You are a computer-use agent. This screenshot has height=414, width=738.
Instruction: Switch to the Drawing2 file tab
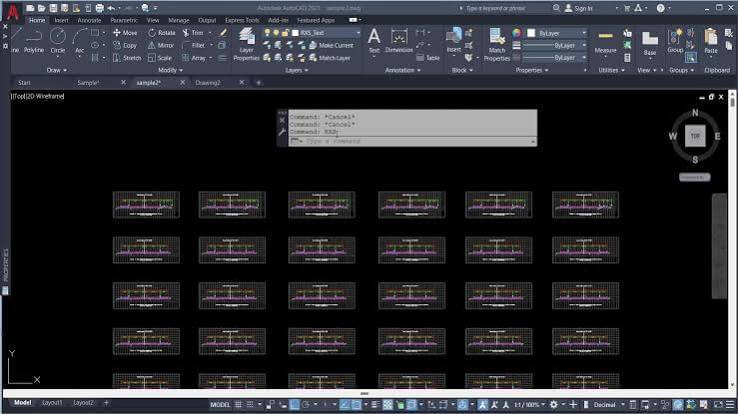point(208,82)
